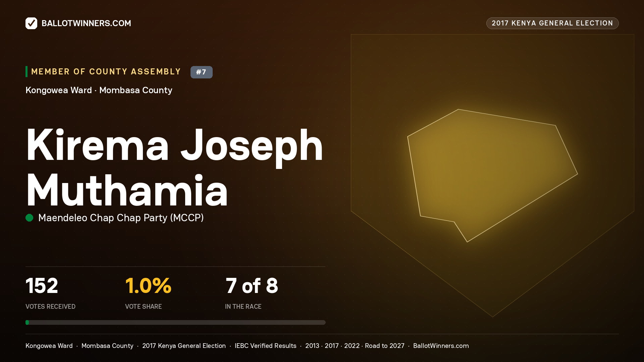
Task: Select the 2017 Kenya General Election badge
Action: point(552,23)
